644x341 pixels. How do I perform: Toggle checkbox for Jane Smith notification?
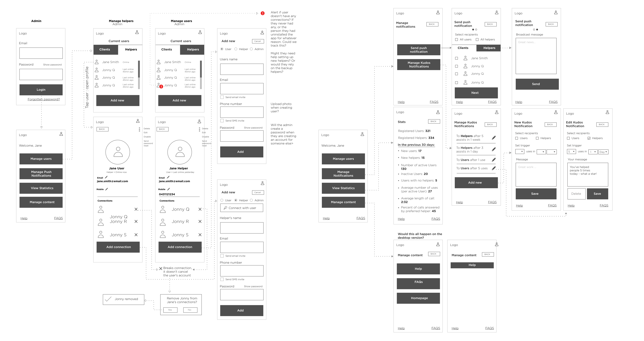[x=457, y=58]
